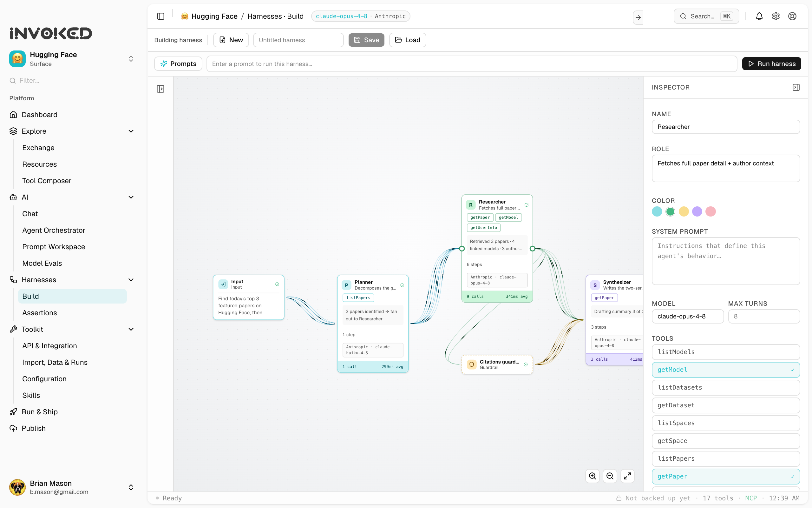Open Dashboard page
This screenshot has width=812, height=508.
click(x=39, y=115)
